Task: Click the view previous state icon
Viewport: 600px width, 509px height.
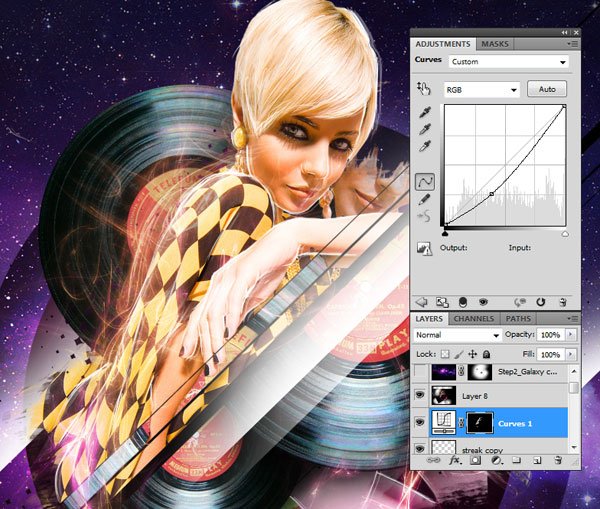Action: coord(519,302)
